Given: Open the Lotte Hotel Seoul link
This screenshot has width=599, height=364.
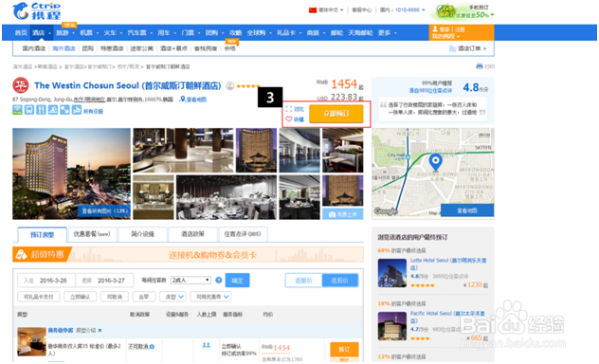Looking at the screenshot, I should coord(448,264).
